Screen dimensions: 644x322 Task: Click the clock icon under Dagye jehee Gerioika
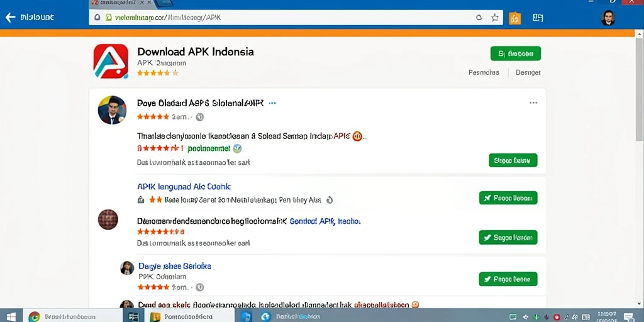(199, 287)
